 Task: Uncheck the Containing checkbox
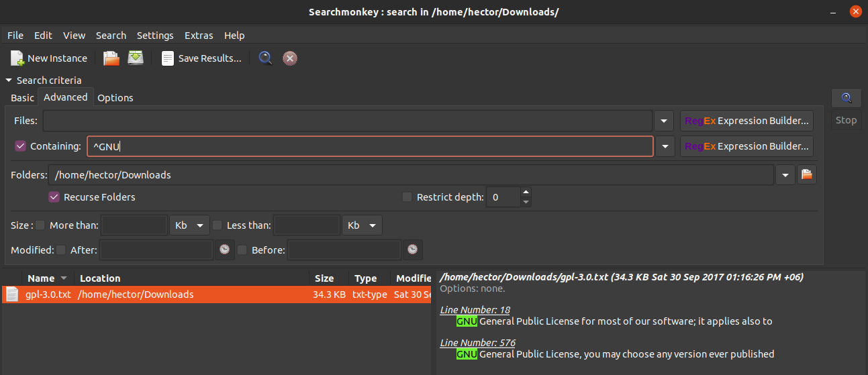click(20, 146)
